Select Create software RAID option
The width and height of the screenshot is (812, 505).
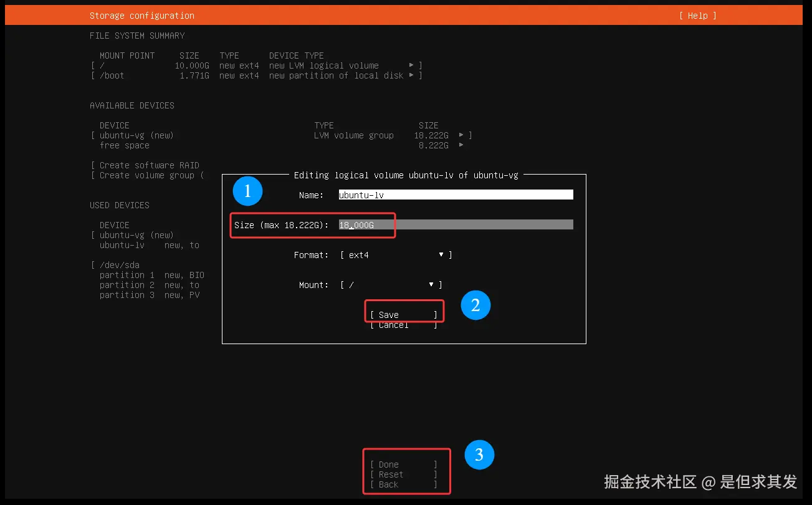pos(145,165)
